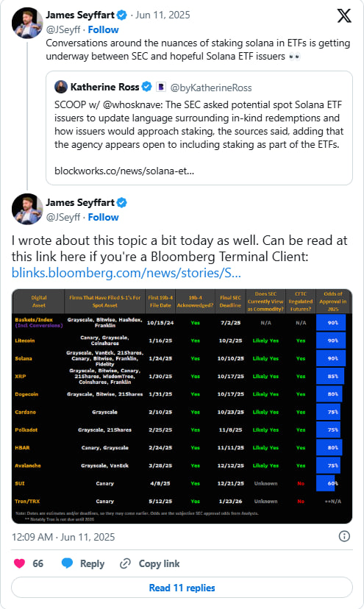Screen dimensions: 364x609
Task: Open the blockworks.co Solana news link
Action: click(124, 171)
